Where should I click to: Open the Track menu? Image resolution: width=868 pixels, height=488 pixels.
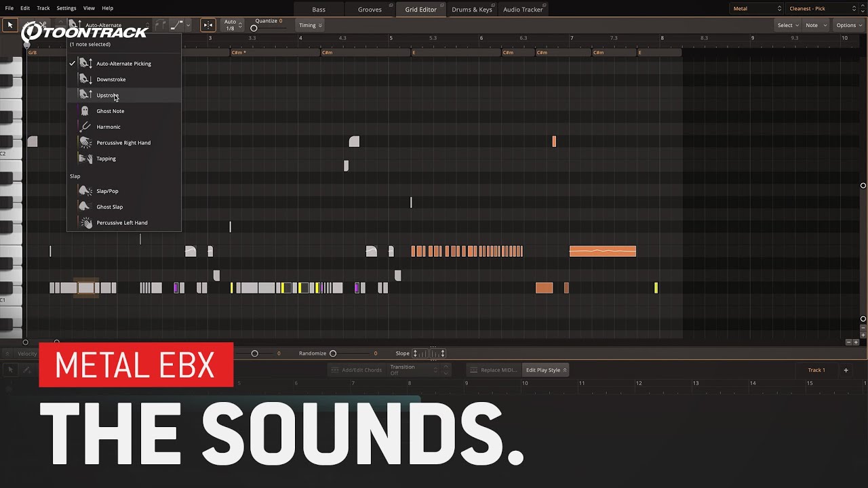point(43,8)
